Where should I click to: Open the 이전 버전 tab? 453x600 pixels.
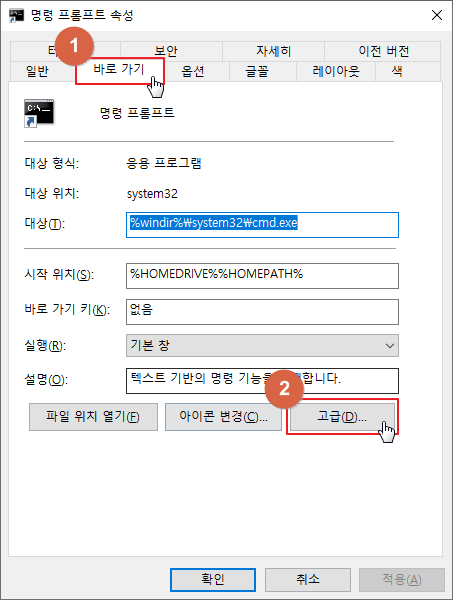383,51
